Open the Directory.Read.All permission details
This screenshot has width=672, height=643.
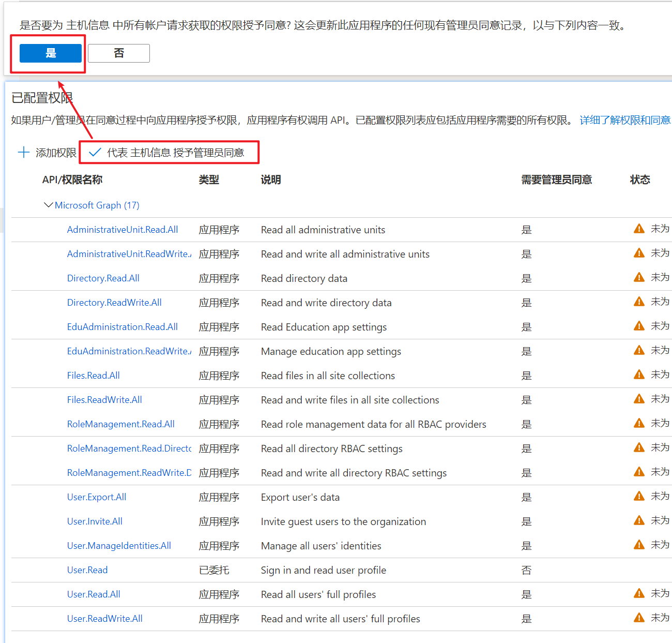[x=103, y=278]
